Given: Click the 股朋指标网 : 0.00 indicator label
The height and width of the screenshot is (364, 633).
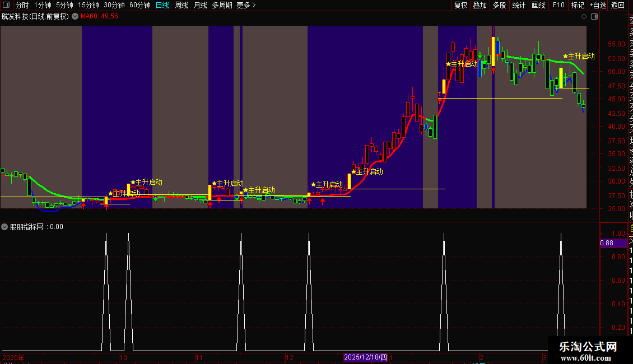Looking at the screenshot, I should [36, 227].
